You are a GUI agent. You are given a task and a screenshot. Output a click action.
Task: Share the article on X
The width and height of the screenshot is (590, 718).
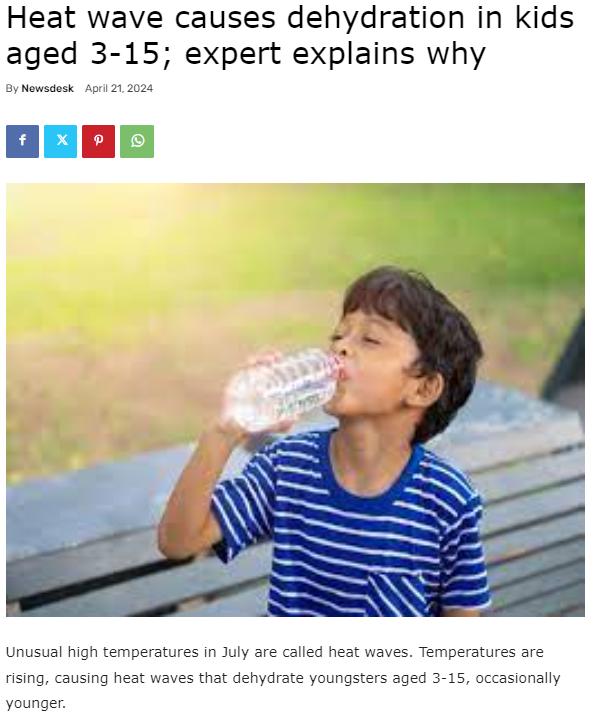(x=60, y=141)
